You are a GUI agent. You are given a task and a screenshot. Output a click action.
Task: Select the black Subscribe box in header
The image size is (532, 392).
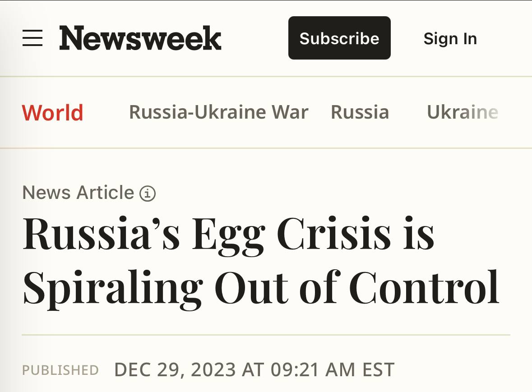point(339,38)
